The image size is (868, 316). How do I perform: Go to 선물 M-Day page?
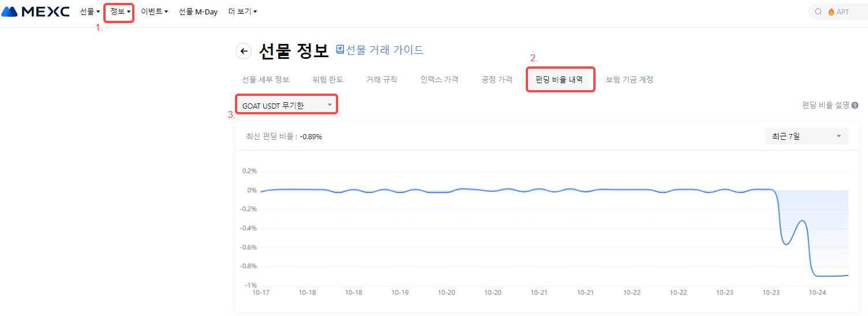click(x=198, y=12)
